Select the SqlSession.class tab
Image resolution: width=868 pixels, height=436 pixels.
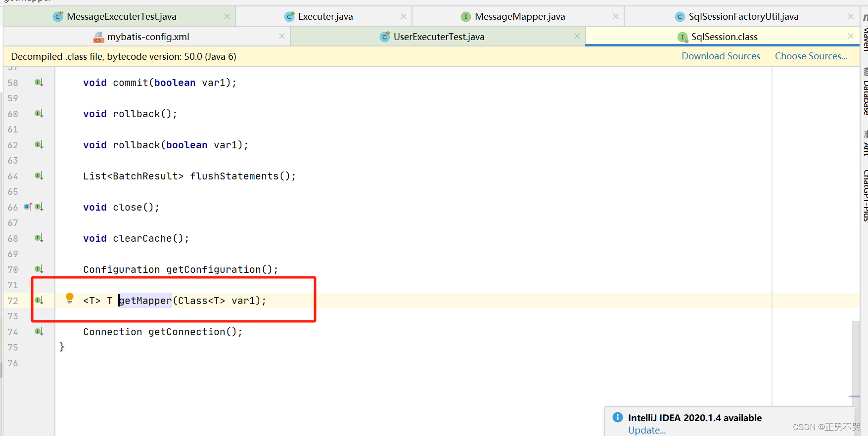point(724,37)
